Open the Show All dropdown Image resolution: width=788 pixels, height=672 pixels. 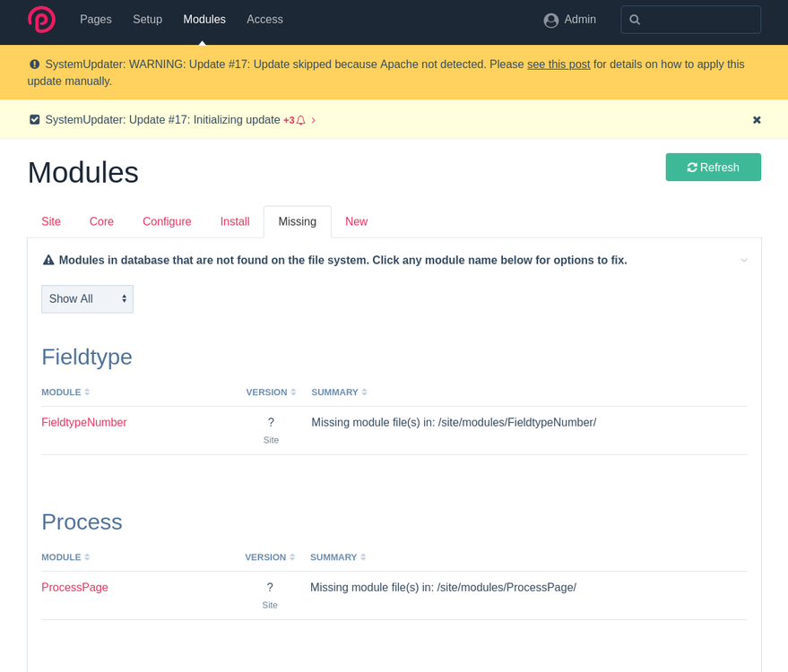coord(87,299)
